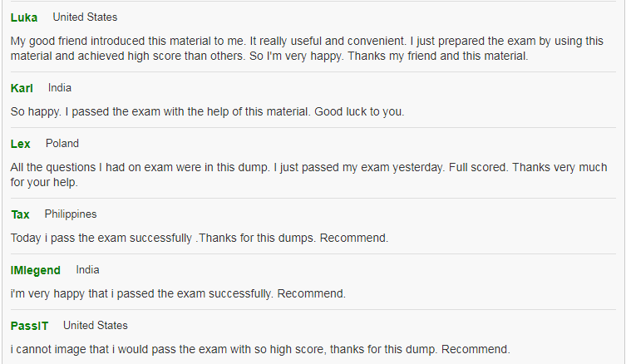626x364 pixels.
Task: Click India label beside IMlegend
Action: pos(87,270)
